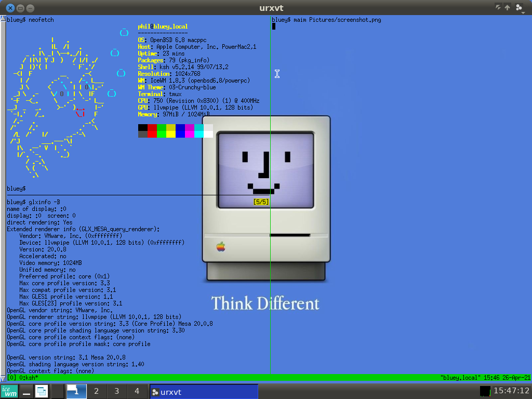
Task: Click the 'OpenGL vendor string' line
Action: [x=60, y=310]
